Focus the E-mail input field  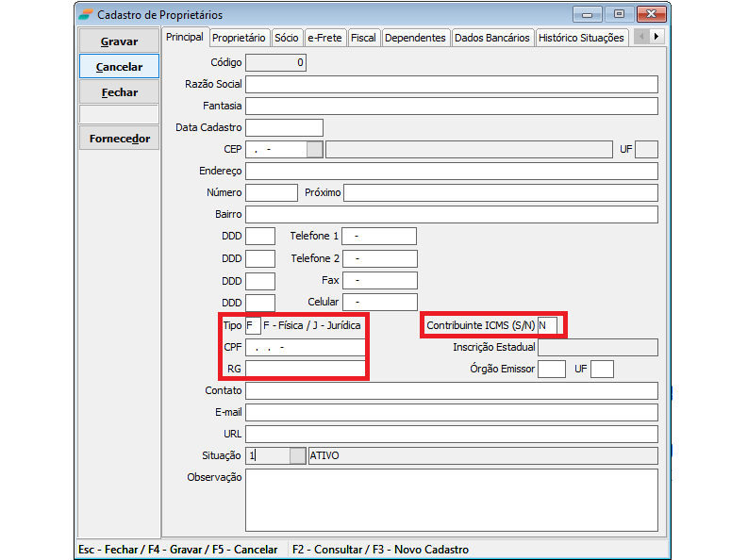tap(451, 412)
